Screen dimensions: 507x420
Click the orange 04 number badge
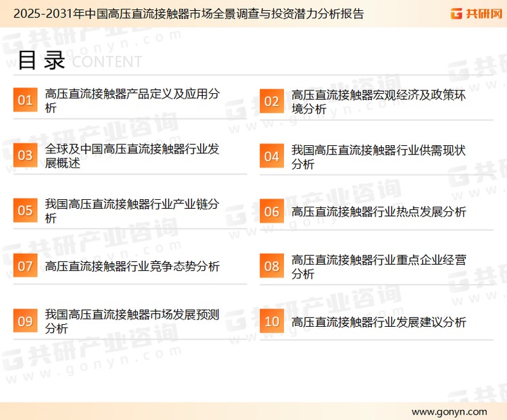(x=272, y=157)
